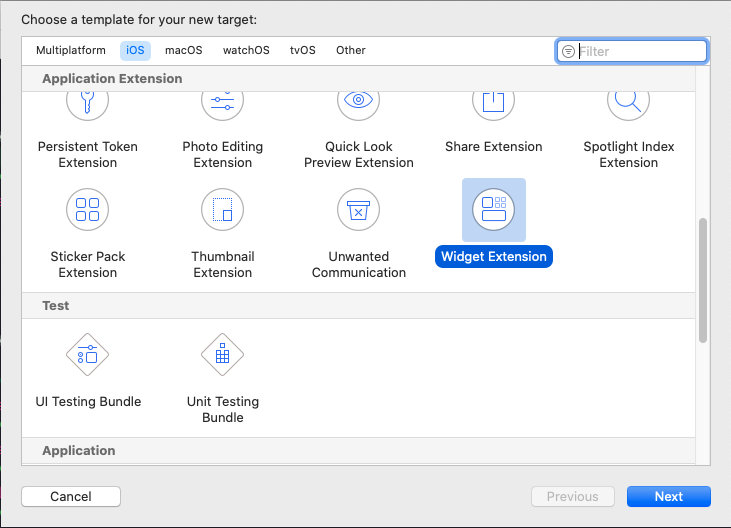The height and width of the screenshot is (528, 731).
Task: Switch to the Multiplatform tab
Action: (71, 50)
